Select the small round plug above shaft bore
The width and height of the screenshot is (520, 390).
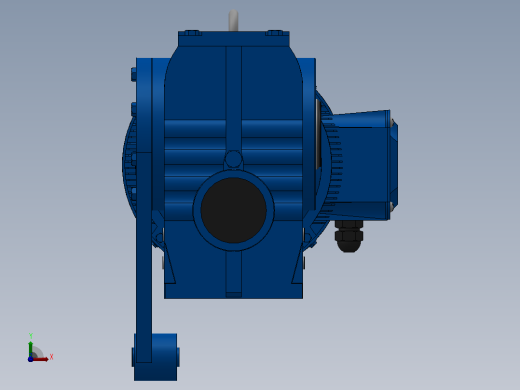click(233, 159)
